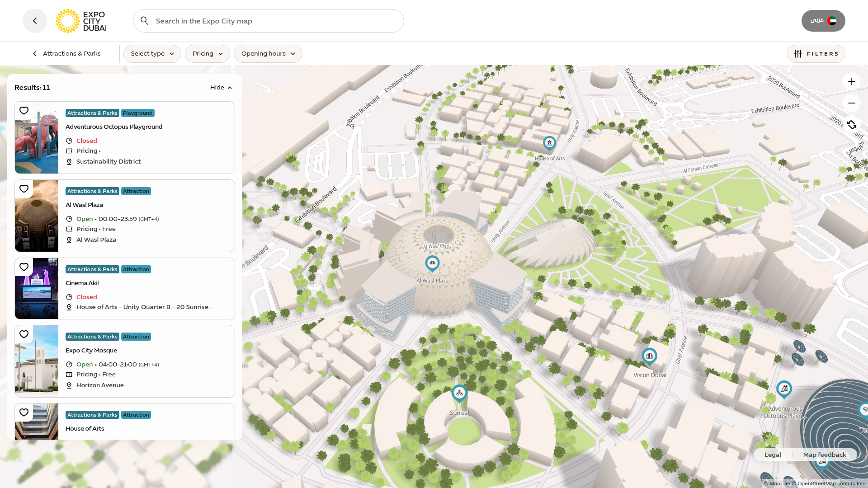This screenshot has height=488, width=868.
Task: Rotate map view with the rotate icon
Action: click(x=852, y=125)
